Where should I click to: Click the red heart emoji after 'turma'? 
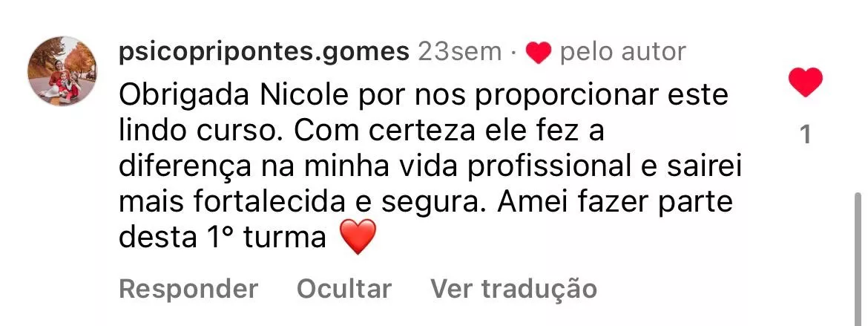(x=357, y=237)
